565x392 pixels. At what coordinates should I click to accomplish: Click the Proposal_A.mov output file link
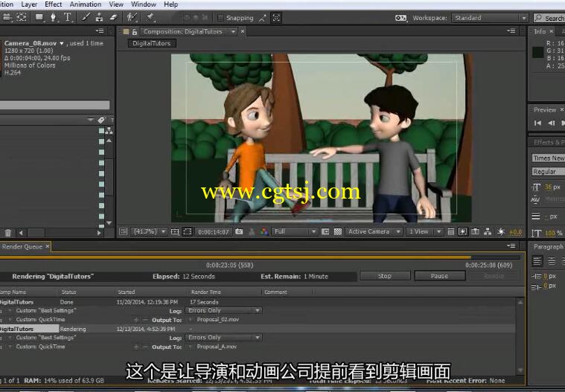pyautogui.click(x=217, y=347)
